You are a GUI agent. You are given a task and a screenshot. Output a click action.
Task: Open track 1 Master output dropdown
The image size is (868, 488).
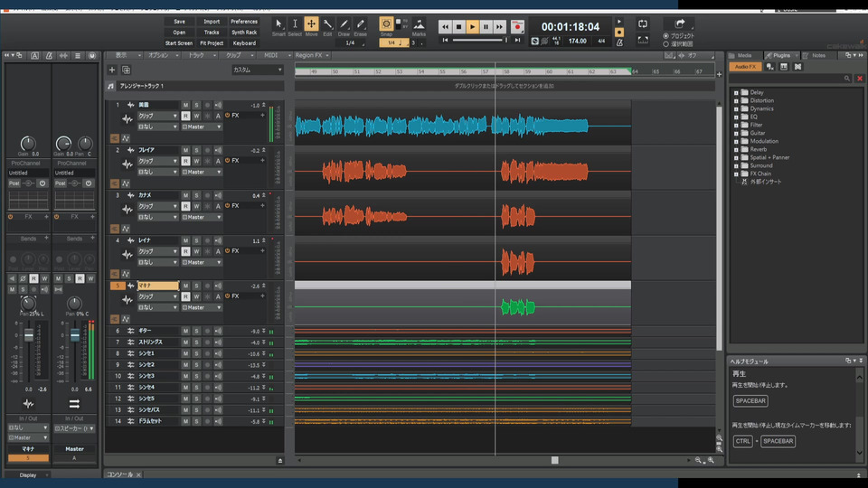pos(202,127)
